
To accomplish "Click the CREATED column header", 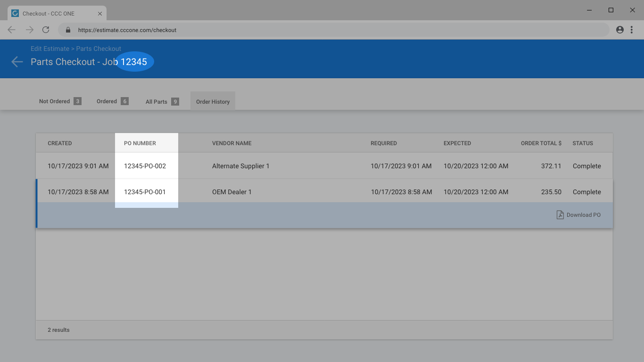I will click(60, 143).
